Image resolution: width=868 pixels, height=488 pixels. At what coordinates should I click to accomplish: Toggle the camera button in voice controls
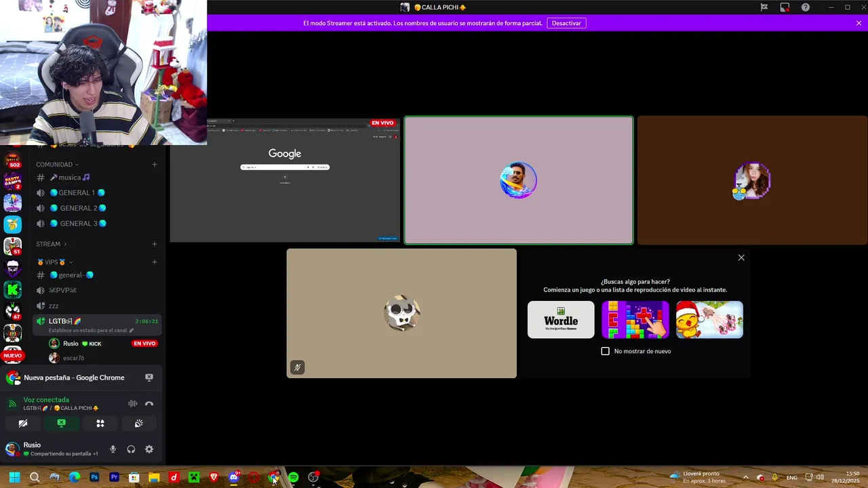tap(23, 423)
